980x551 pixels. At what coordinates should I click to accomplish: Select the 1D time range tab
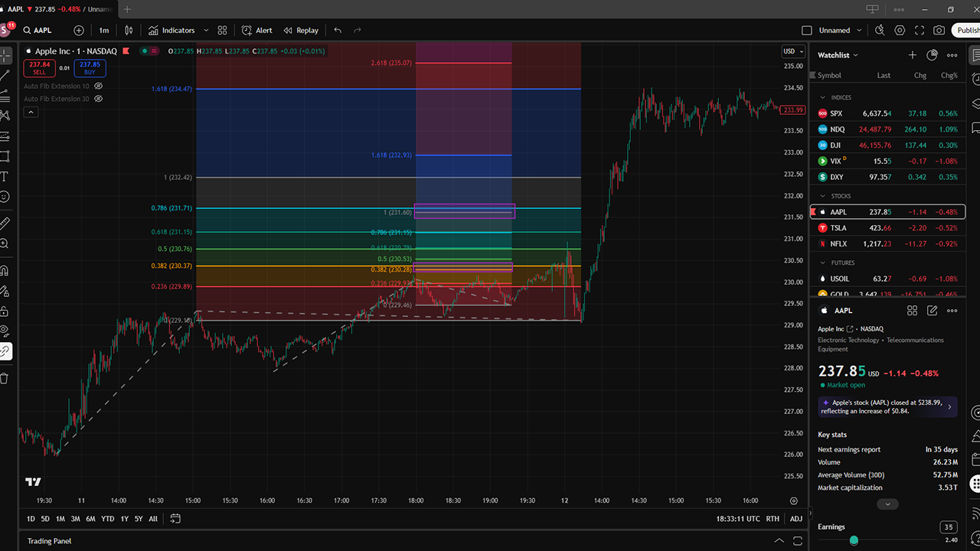31,519
